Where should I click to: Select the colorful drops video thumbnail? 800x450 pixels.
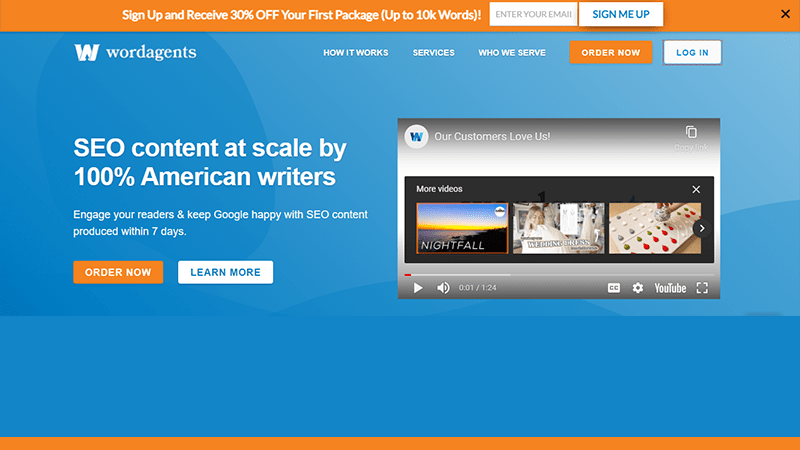[x=655, y=228]
